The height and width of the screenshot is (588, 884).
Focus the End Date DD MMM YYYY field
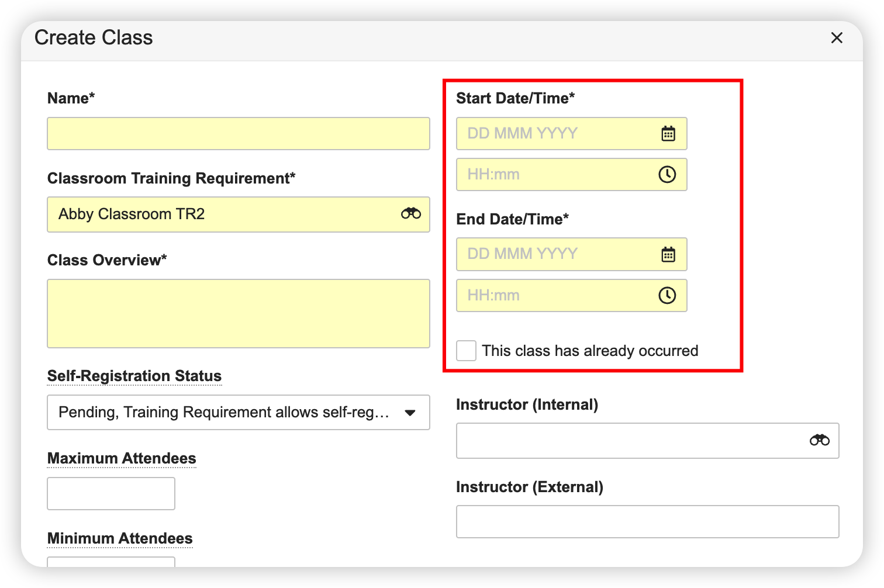point(555,255)
